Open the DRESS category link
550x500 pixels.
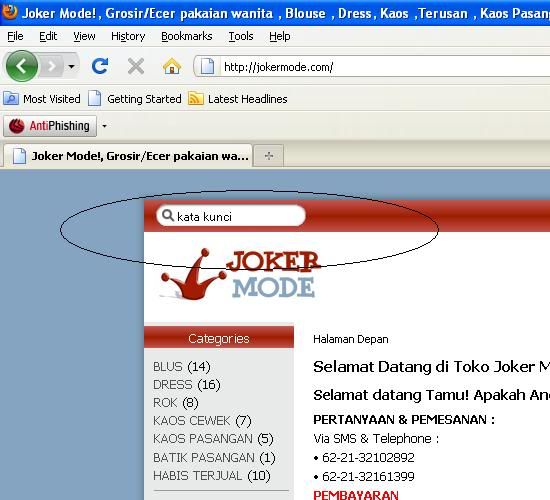[x=173, y=385]
